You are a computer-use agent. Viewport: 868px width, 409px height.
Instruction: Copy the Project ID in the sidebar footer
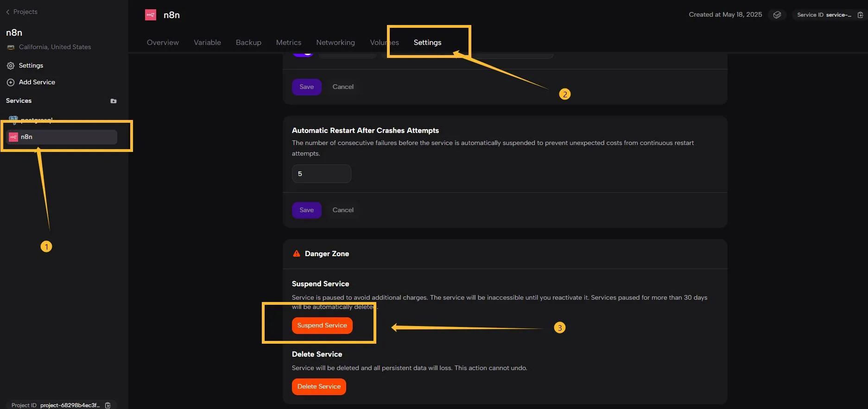108,405
